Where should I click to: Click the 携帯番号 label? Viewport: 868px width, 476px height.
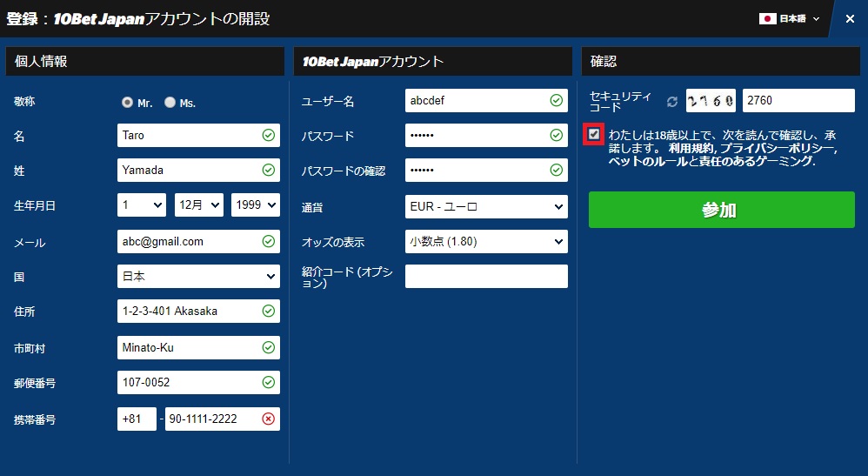click(35, 419)
